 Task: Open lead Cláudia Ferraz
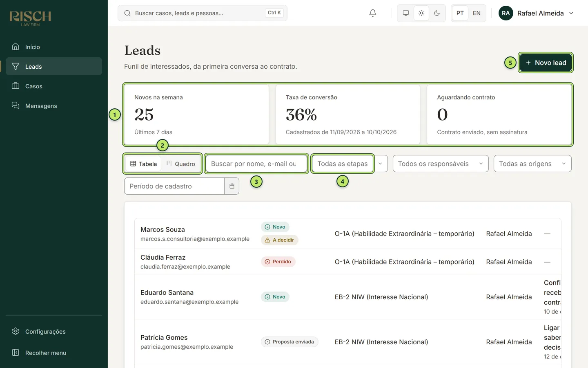(163, 257)
